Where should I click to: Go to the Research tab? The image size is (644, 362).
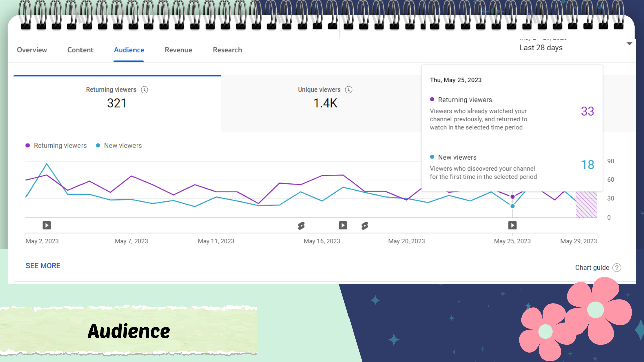pos(227,50)
